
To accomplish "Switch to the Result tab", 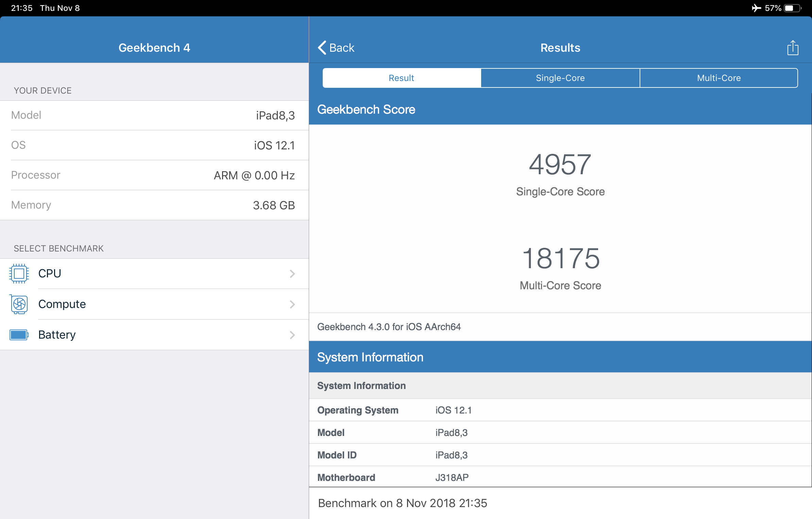I will click(402, 78).
